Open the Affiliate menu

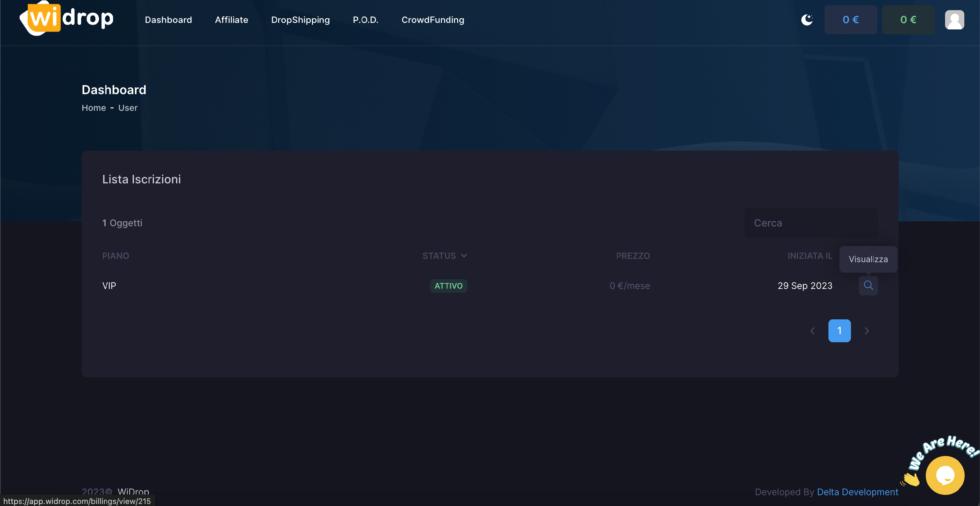coord(231,20)
